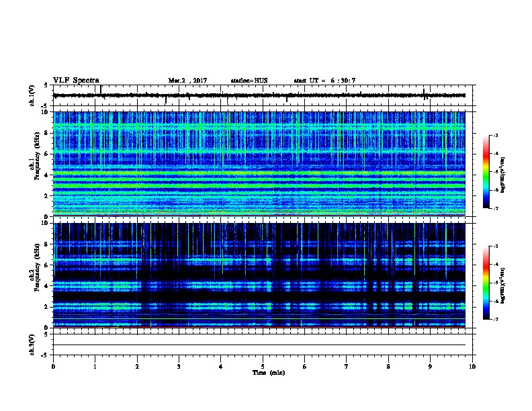This screenshot has height=411, width=532.
Task: Click the bright 3 kHz band in ch.1 spectrogram
Action: [x=259, y=186]
